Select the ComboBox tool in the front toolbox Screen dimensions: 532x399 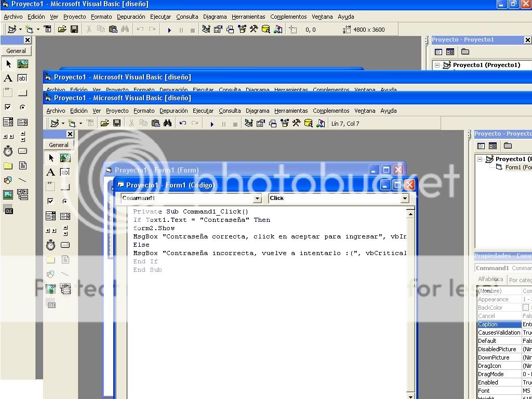[50, 216]
